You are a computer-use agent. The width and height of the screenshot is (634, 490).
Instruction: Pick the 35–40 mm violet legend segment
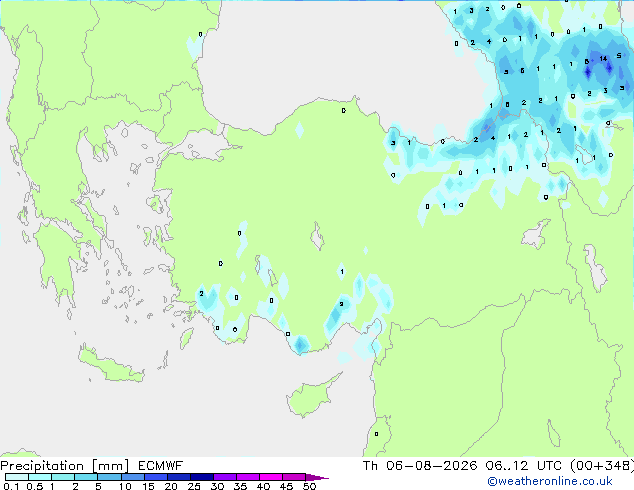click(247, 477)
